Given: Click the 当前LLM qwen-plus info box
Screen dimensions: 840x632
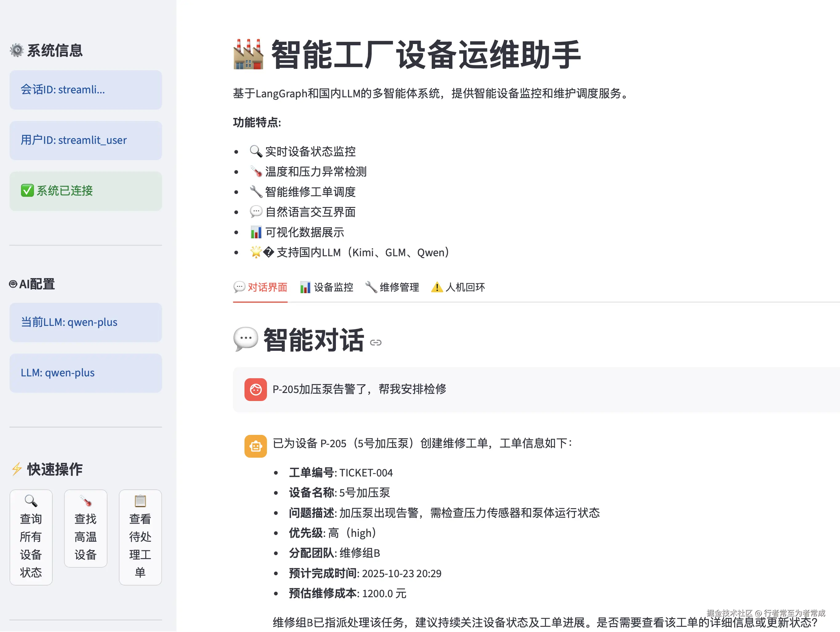Looking at the screenshot, I should pos(86,322).
